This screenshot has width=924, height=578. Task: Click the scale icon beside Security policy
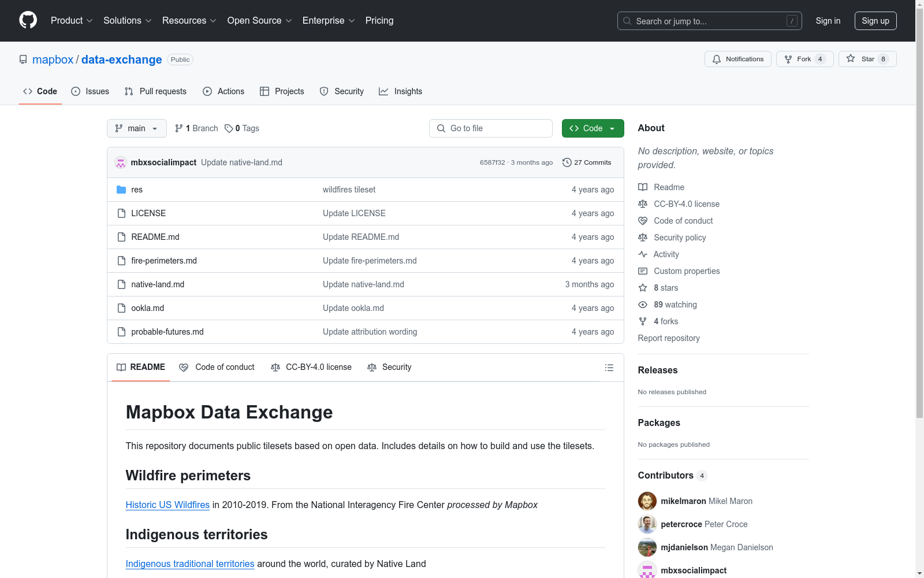click(x=643, y=238)
